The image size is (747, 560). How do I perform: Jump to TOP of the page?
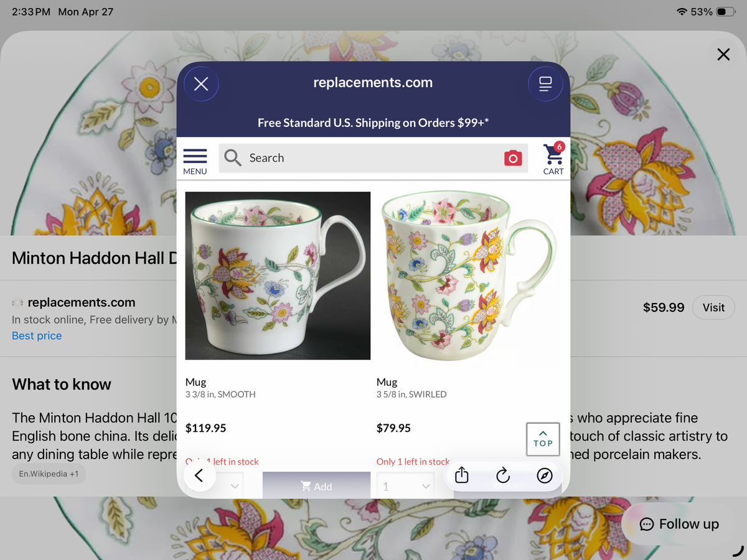coord(543,439)
